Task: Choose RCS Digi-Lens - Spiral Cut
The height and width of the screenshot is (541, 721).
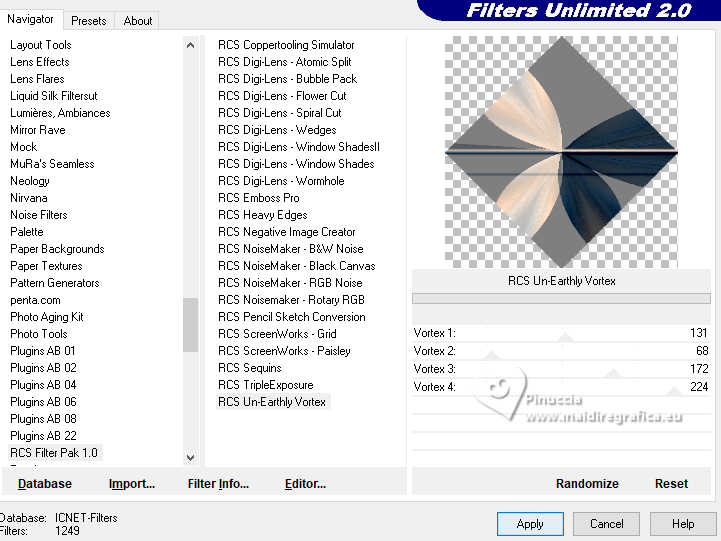Action: pos(280,113)
